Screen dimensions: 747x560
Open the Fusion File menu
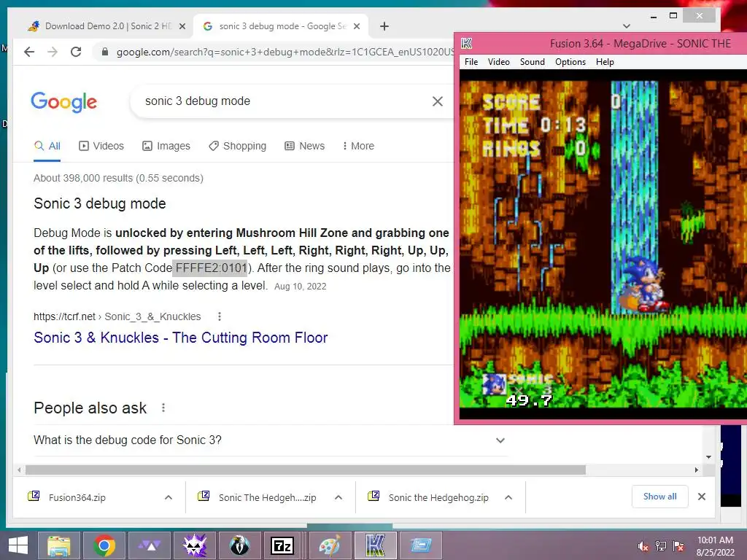click(x=471, y=62)
